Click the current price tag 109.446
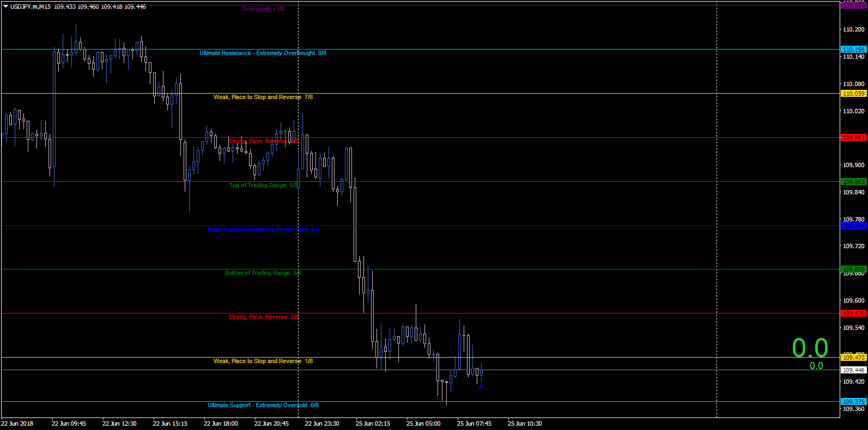This screenshot has height=430, width=868. tap(854, 370)
